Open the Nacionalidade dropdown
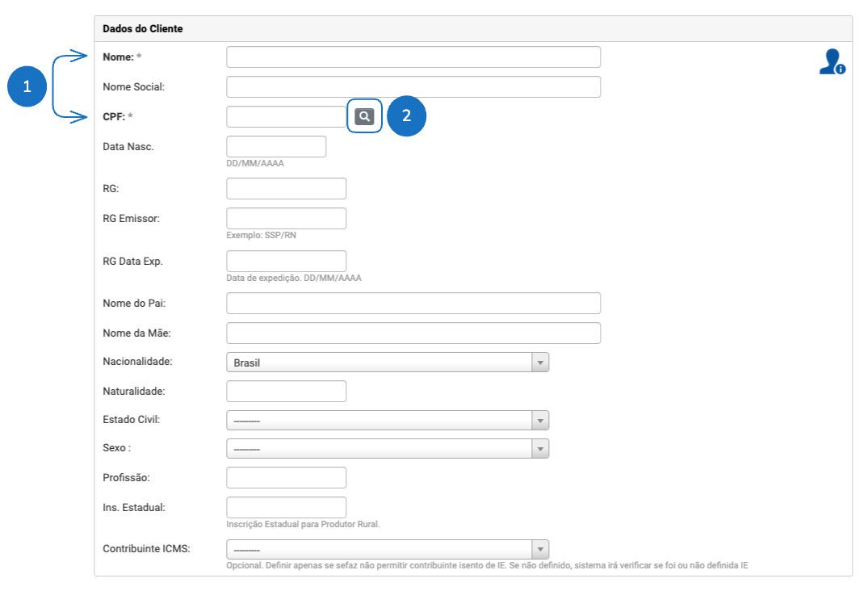Image resolution: width=868 pixels, height=591 pixels. click(x=388, y=363)
